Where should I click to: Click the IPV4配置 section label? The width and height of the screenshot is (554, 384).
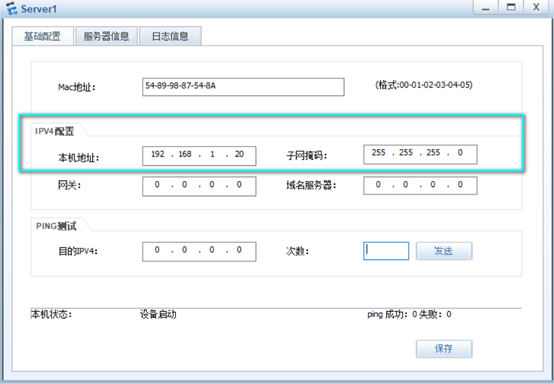[55, 131]
